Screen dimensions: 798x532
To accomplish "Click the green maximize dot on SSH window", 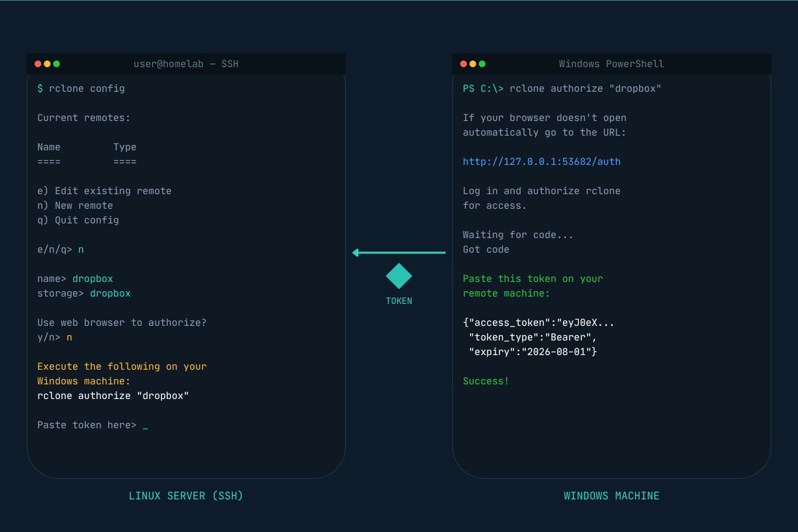I will pyautogui.click(x=57, y=64).
